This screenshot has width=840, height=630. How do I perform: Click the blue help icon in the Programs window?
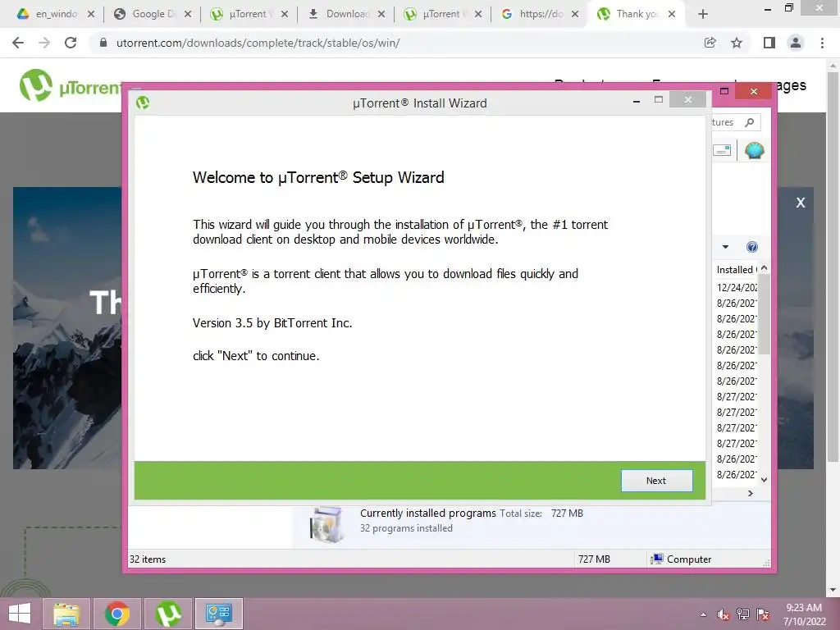tap(752, 247)
